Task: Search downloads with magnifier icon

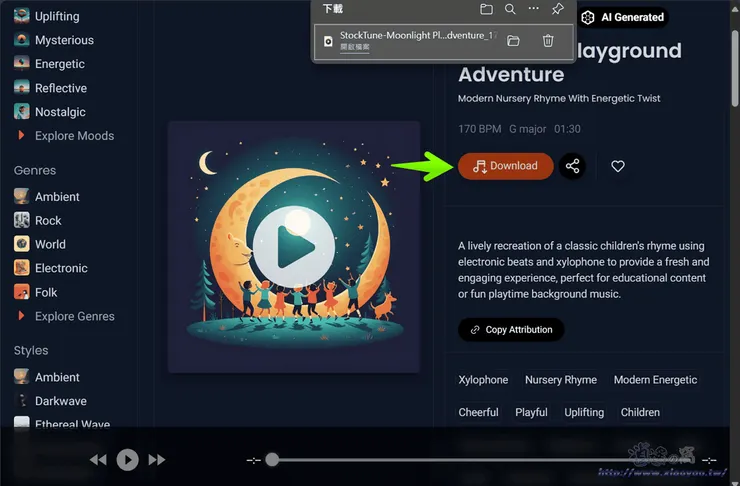Action: [510, 9]
